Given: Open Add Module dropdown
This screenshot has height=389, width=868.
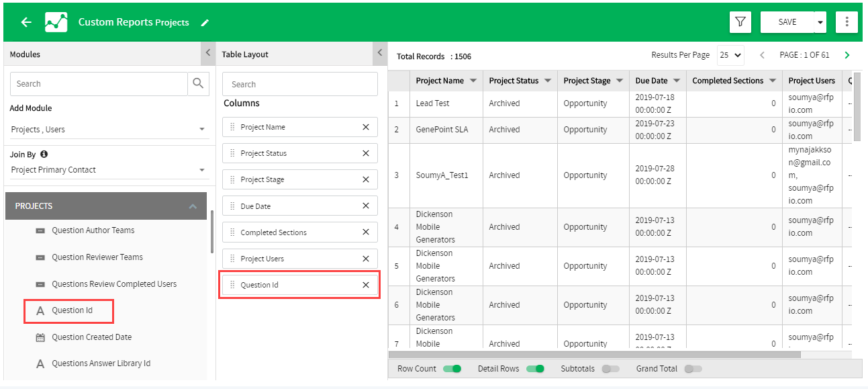Looking at the screenshot, I should pos(109,129).
